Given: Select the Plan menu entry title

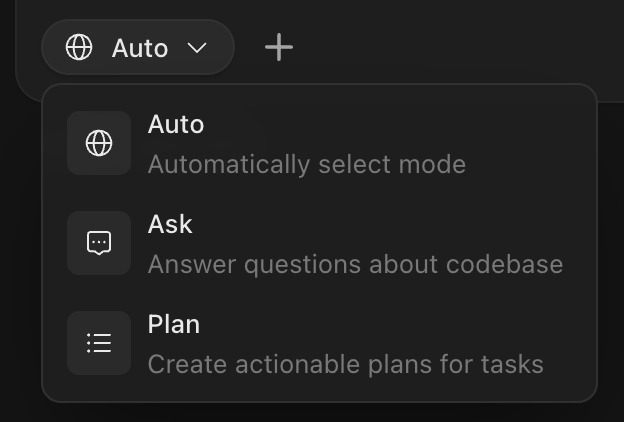Looking at the screenshot, I should [174, 325].
